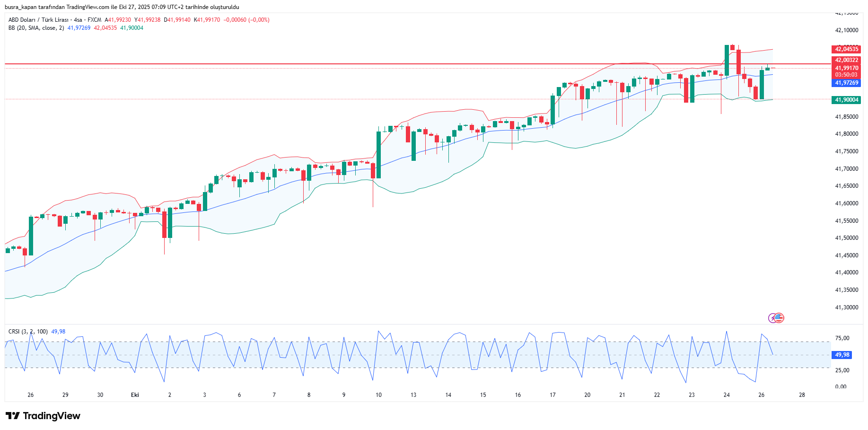Click the blue 49,98 CRSI value label

[x=842, y=355]
